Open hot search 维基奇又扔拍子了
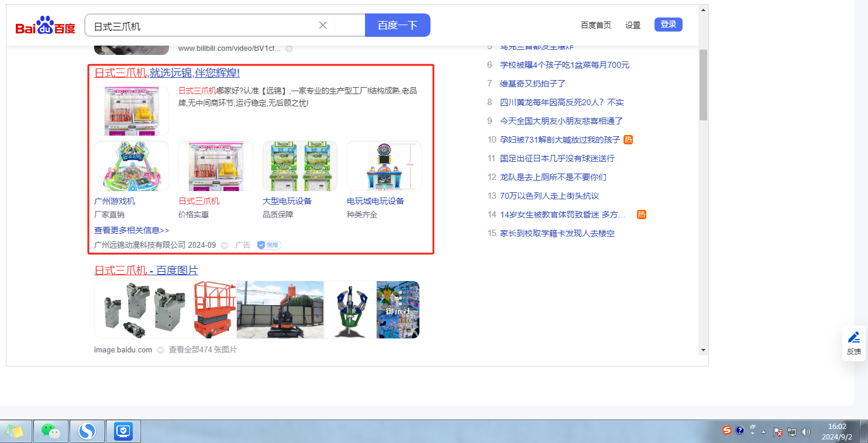The width and height of the screenshot is (868, 443). coord(533,84)
